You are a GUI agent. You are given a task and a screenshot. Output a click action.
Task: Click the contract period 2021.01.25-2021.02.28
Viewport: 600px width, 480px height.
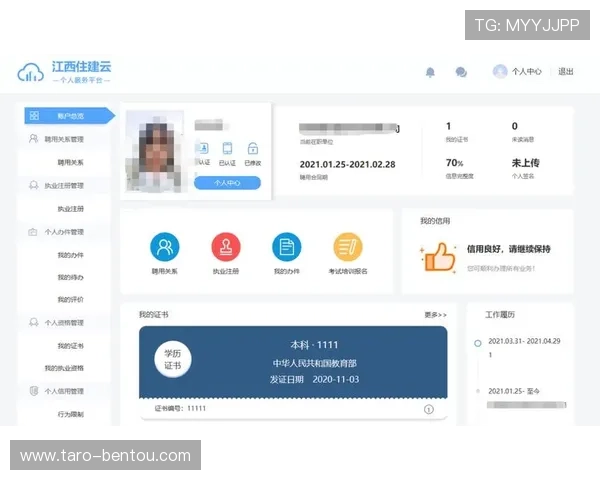pos(347,165)
